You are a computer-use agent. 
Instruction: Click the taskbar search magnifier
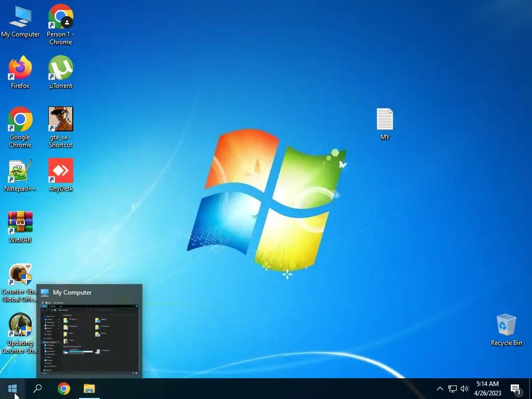tap(37, 389)
